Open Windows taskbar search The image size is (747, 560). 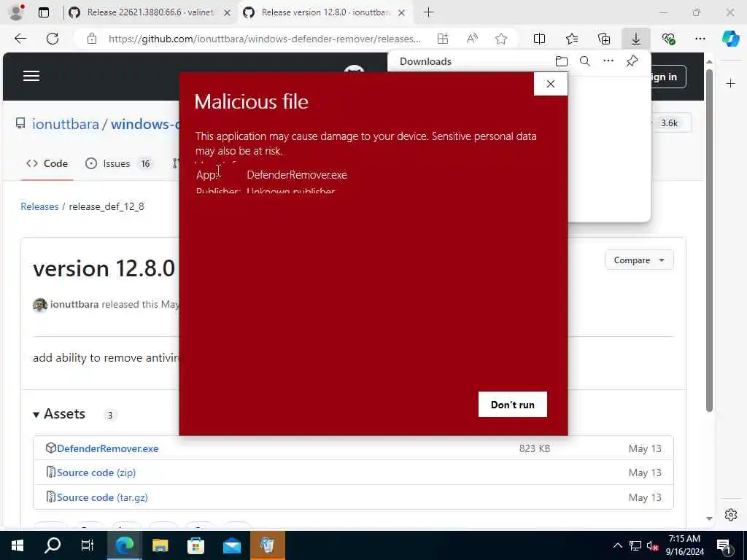[x=53, y=545]
